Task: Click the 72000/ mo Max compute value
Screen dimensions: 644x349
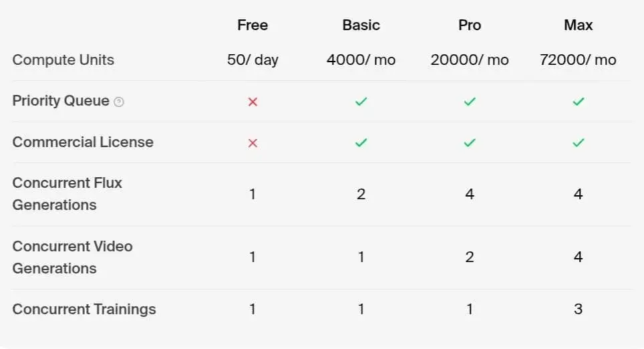Action: coord(579,60)
